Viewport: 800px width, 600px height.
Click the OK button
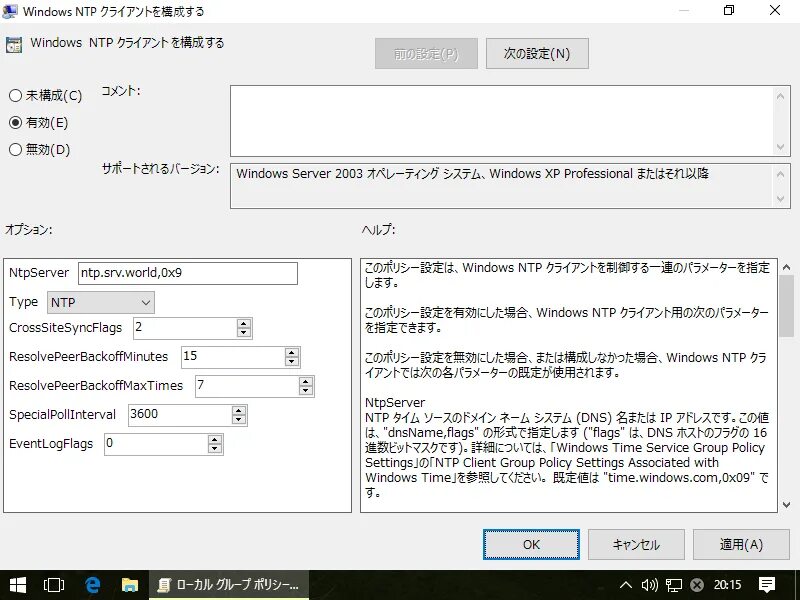click(x=531, y=544)
